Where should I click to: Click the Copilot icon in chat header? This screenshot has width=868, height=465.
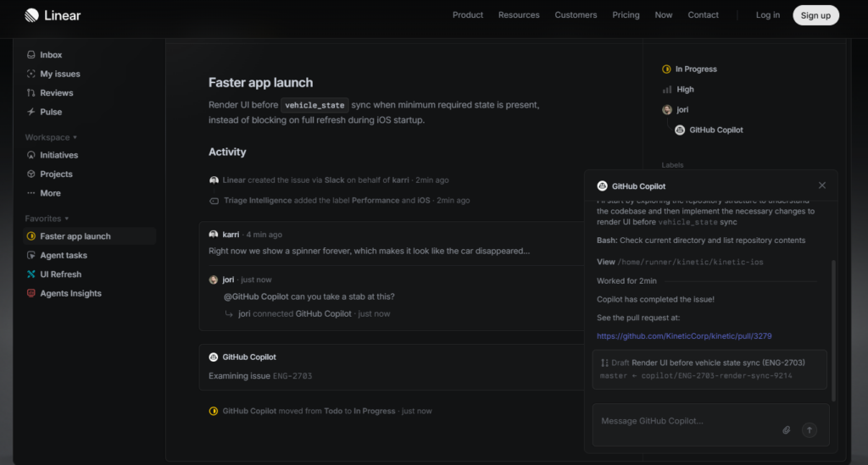(603, 185)
